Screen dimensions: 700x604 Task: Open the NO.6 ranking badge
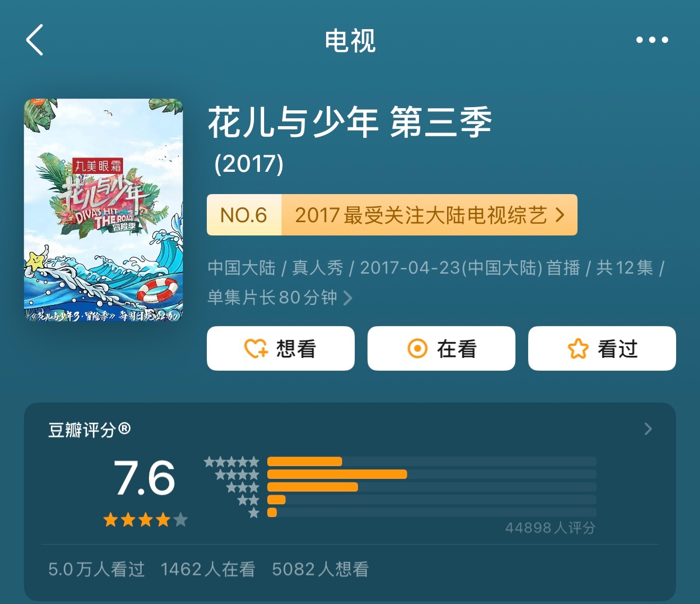pos(244,215)
